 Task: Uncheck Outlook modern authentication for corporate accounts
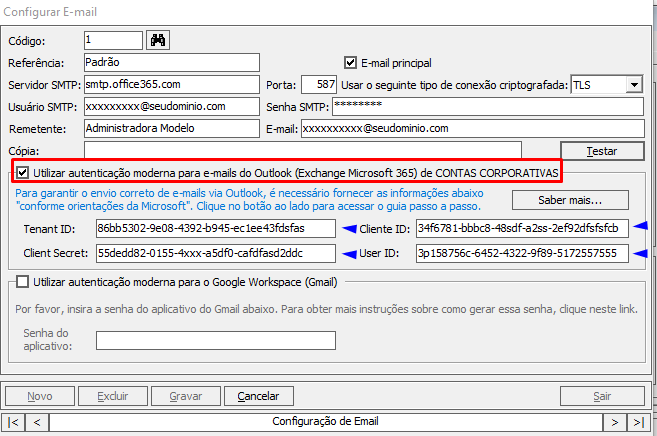[23, 173]
